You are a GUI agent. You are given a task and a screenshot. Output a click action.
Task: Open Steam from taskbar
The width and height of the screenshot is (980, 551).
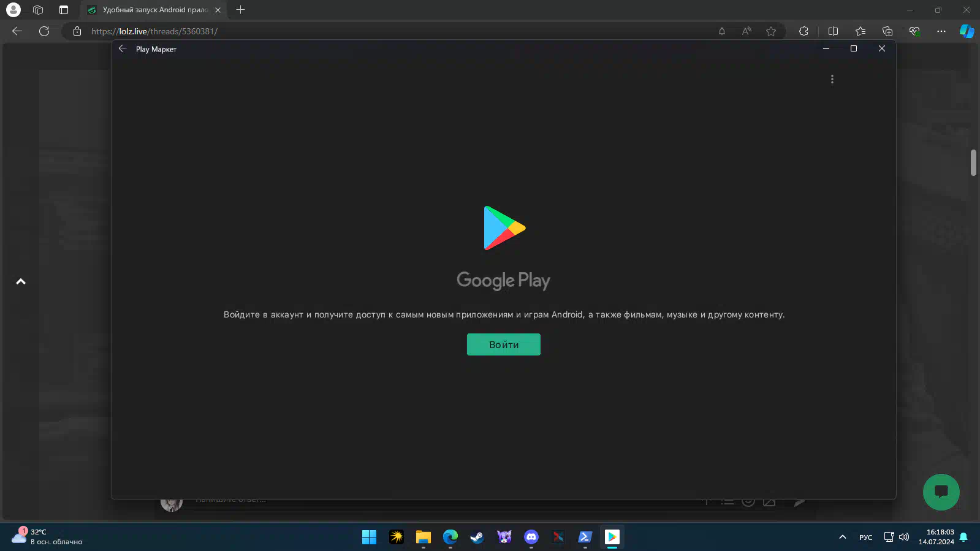pyautogui.click(x=477, y=537)
